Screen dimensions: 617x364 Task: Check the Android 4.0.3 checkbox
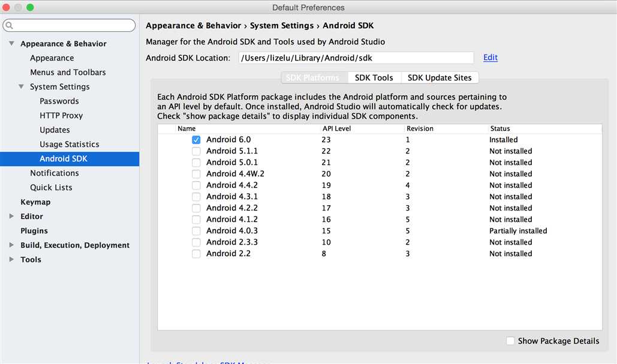[196, 231]
